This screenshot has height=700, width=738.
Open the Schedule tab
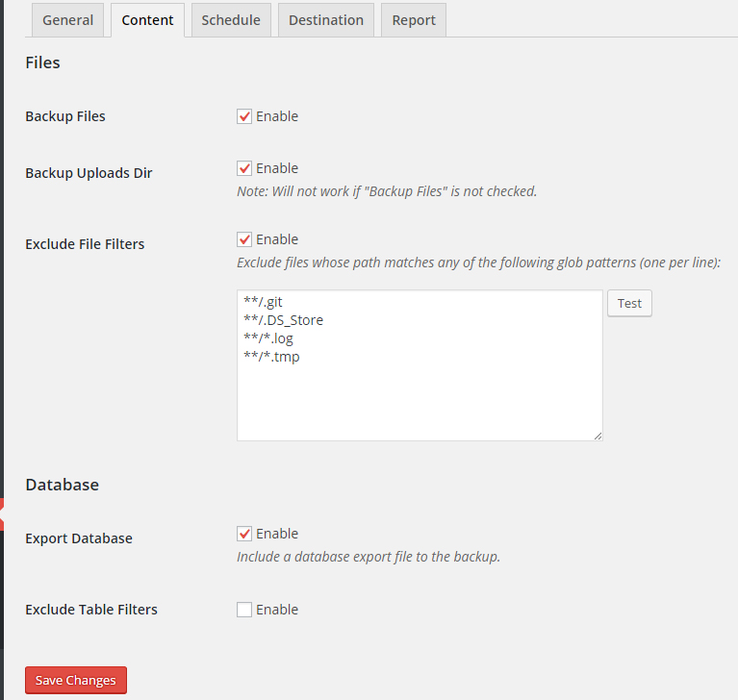231,20
